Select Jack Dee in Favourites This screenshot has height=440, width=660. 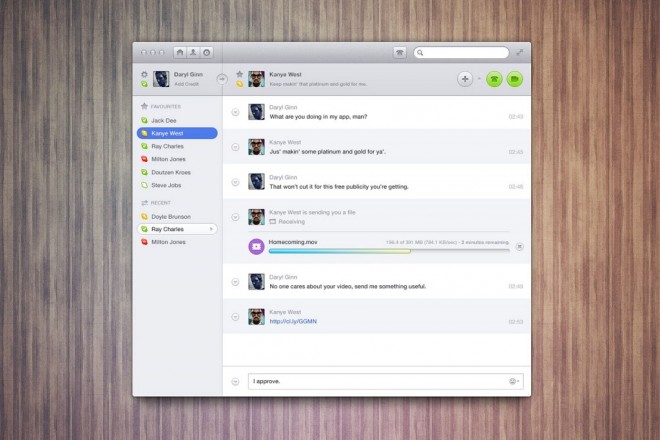(177, 120)
